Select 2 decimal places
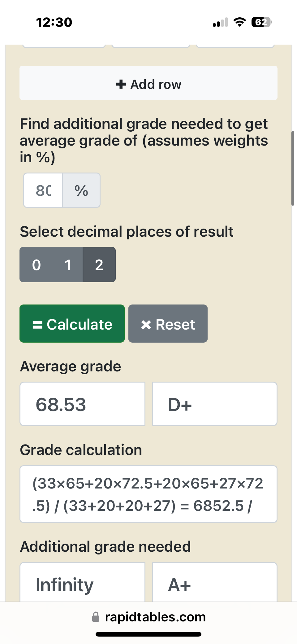 (99, 265)
